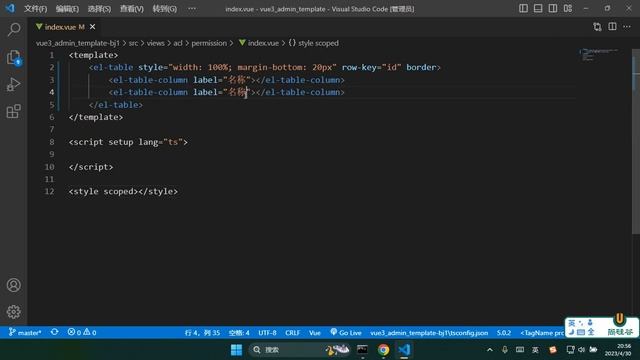640x360 pixels.
Task: Click line and column indicator 行 4, 列 35
Action: 202,333
